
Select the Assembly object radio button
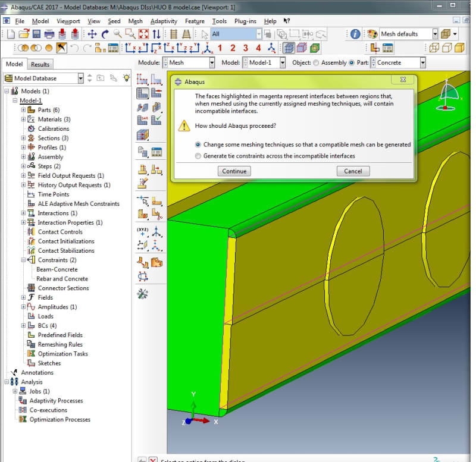(316, 63)
